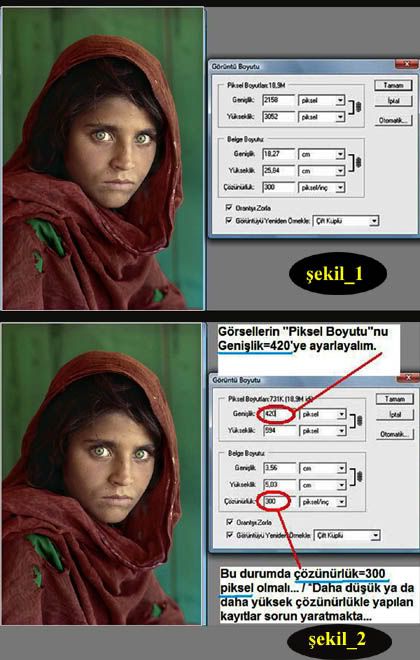420x660 pixels.
Task: Click Çözünürlük field in lower dialog
Action: 279,502
